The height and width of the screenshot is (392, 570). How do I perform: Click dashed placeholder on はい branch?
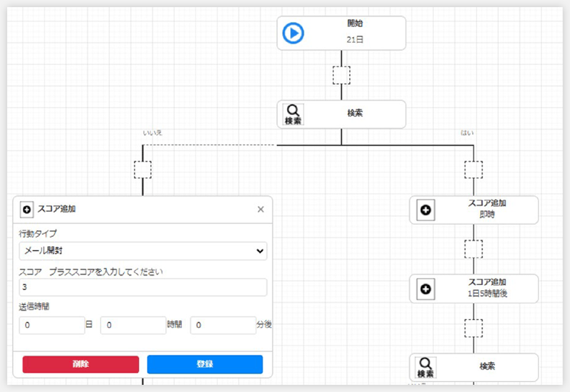473,170
